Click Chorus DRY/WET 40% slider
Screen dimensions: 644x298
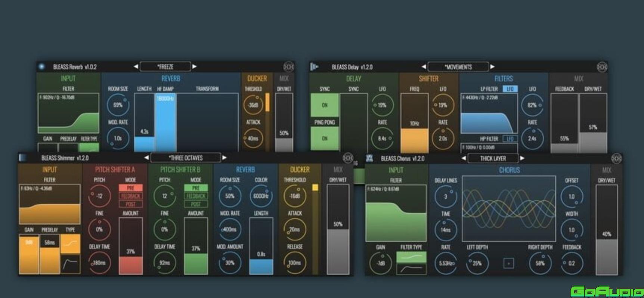click(x=607, y=229)
